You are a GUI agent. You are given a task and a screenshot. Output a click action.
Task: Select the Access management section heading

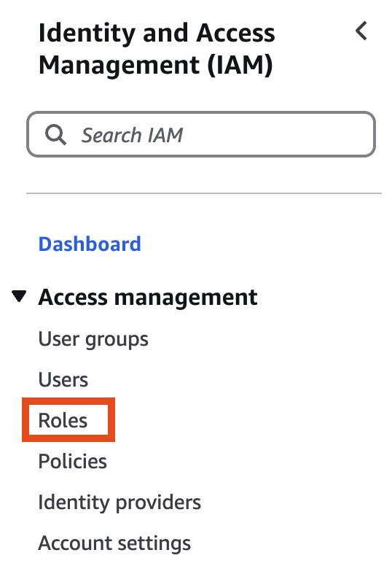[x=148, y=298]
